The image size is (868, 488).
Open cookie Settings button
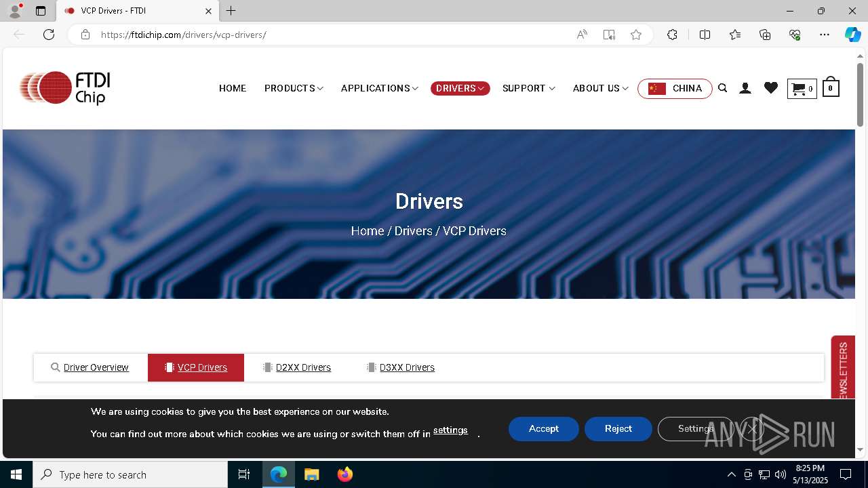(696, 428)
